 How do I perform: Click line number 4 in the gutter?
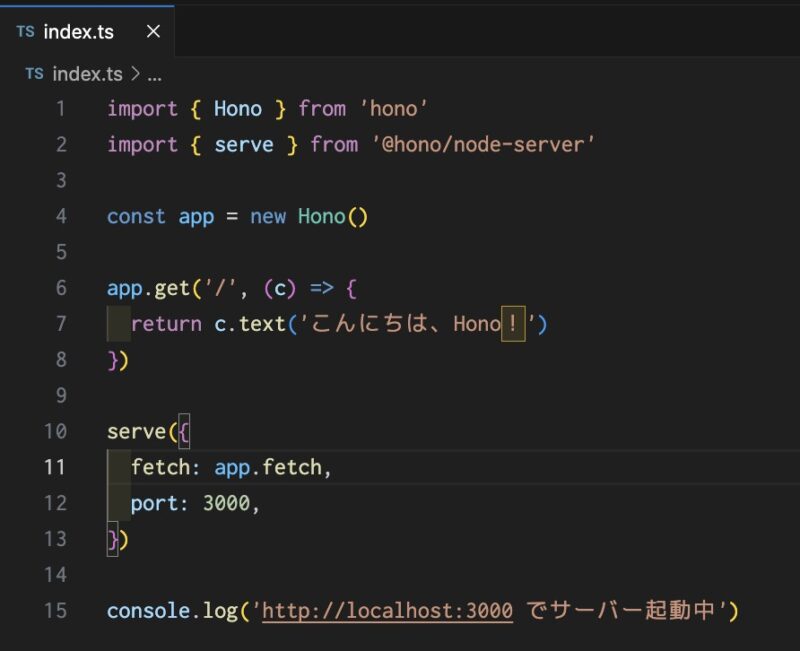tap(61, 216)
